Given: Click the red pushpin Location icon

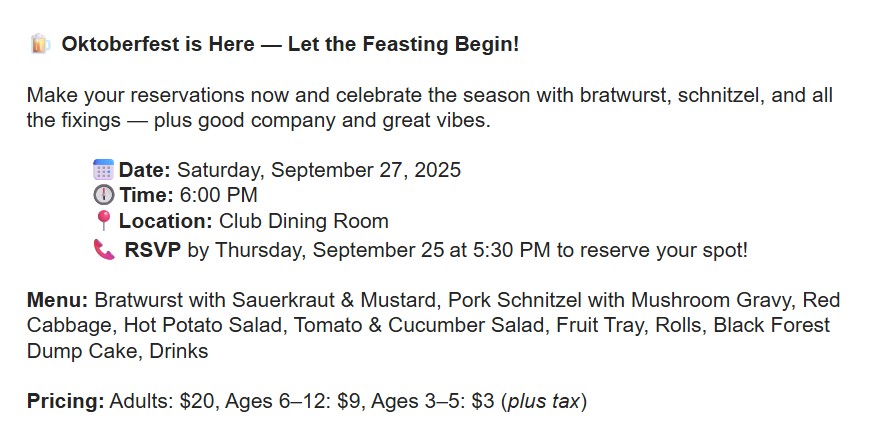Looking at the screenshot, I should click(103, 221).
